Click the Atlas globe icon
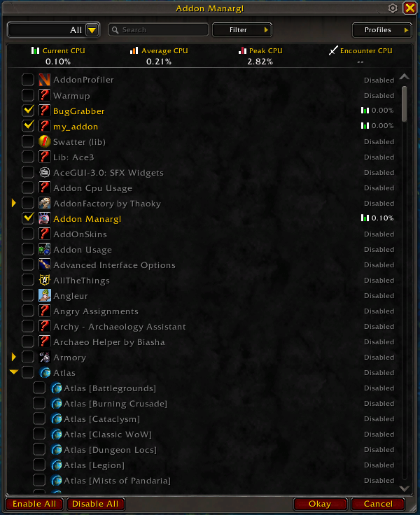Viewport: 420px width, 515px height. point(44,372)
